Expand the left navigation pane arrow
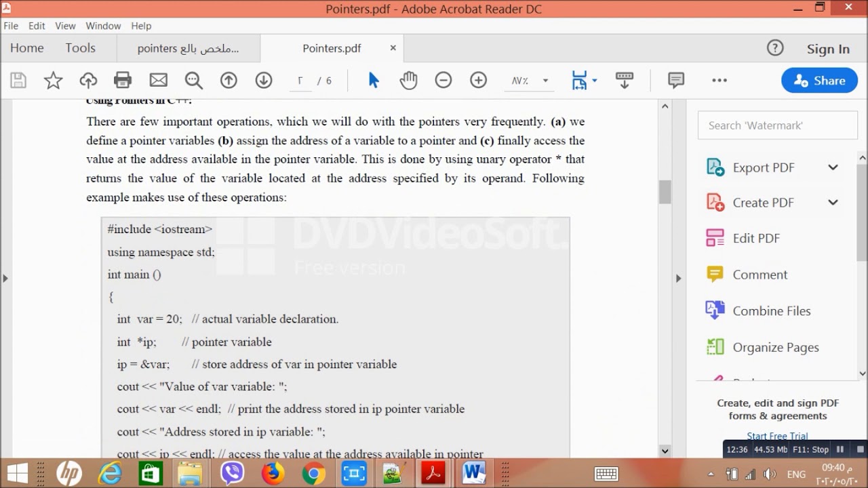 (x=5, y=278)
